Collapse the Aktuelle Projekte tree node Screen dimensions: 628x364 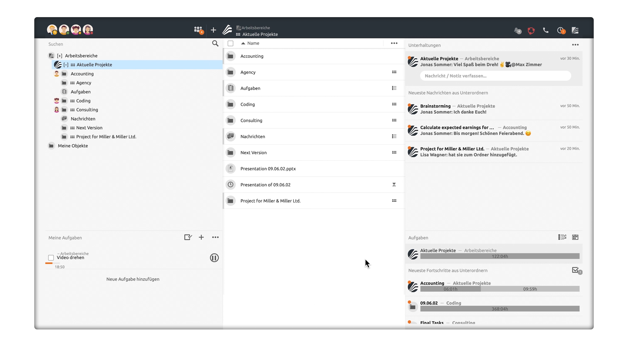point(66,64)
